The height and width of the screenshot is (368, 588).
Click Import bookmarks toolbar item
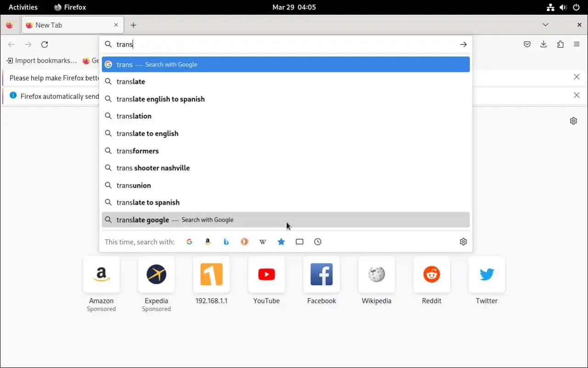(42, 61)
